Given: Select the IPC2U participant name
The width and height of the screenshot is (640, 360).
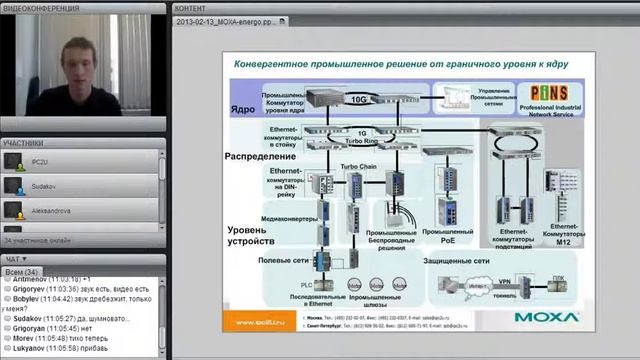Looking at the screenshot, I should [x=40, y=162].
